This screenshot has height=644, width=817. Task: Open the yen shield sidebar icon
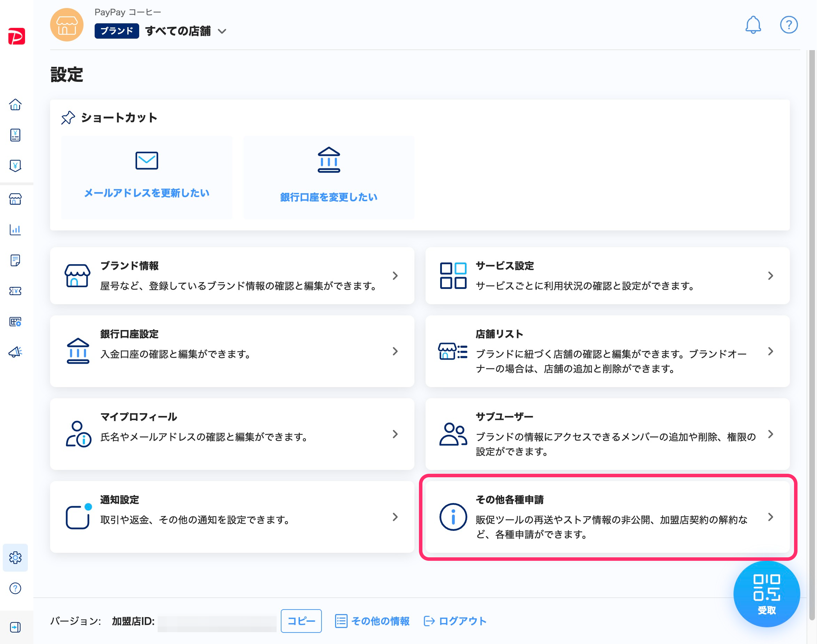point(15,165)
